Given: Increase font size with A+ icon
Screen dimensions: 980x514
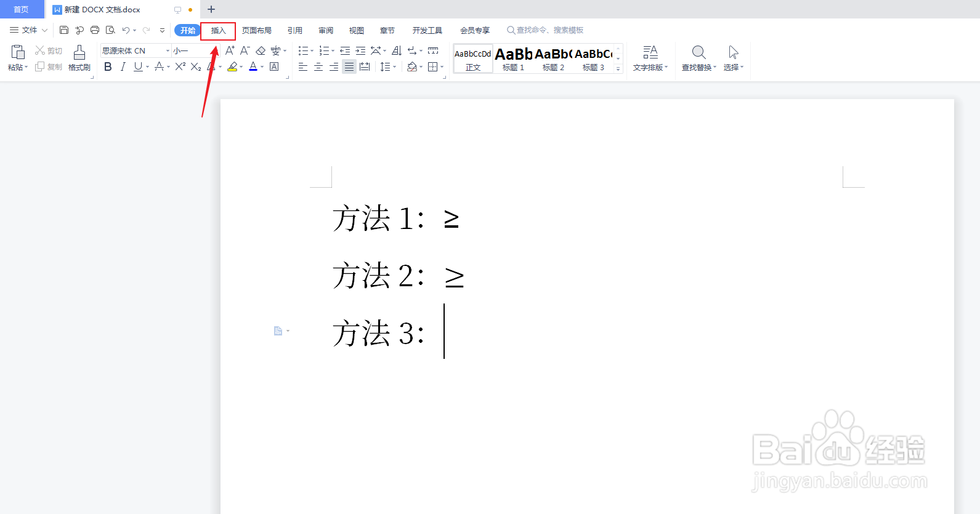Looking at the screenshot, I should coord(230,50).
